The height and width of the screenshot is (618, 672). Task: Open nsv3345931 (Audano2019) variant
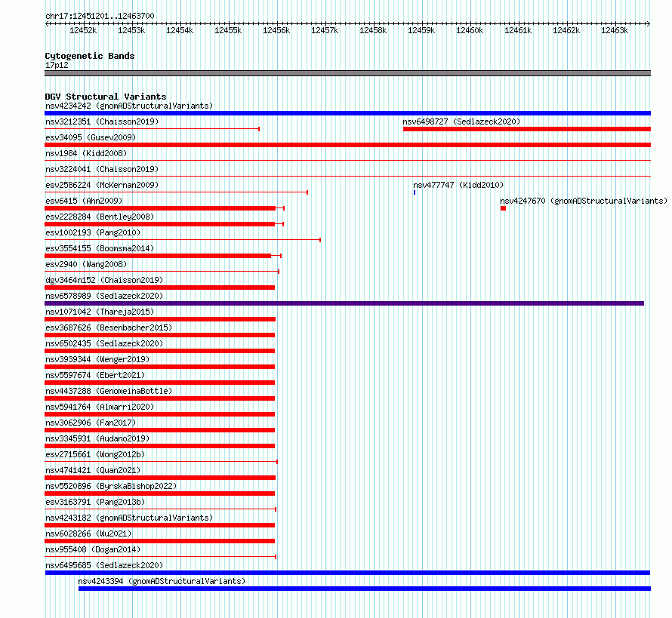pos(97,438)
